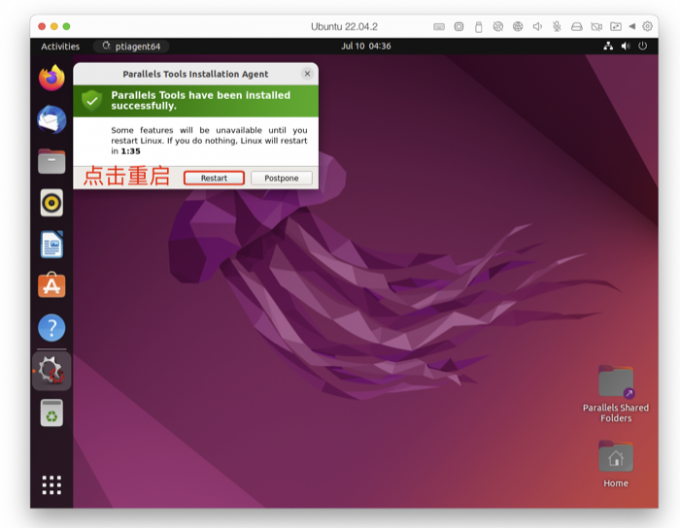Open the clock showing Jul 10 04:36

tap(366, 46)
